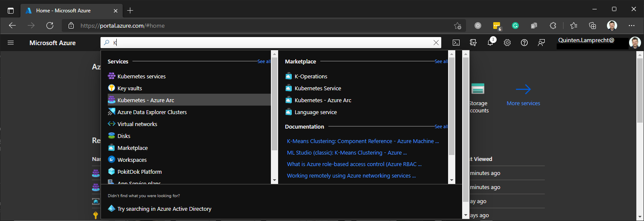Open Language service marketplace item

[x=316, y=112]
